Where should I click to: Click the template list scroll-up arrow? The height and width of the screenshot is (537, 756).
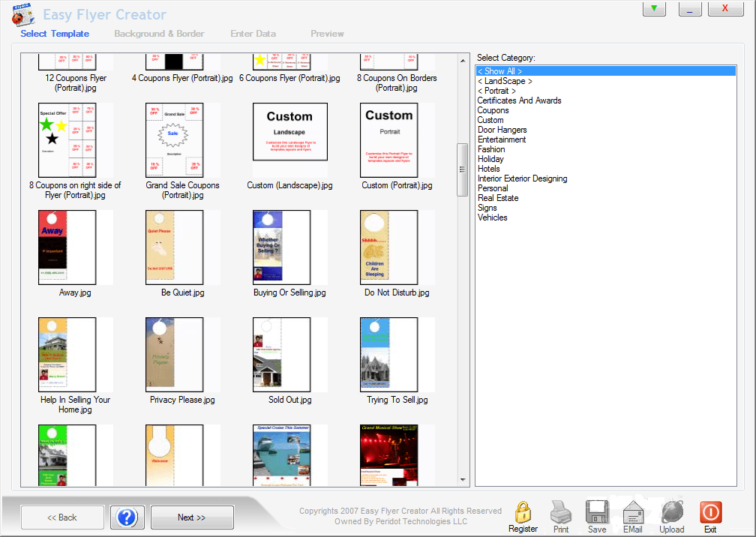(463, 61)
